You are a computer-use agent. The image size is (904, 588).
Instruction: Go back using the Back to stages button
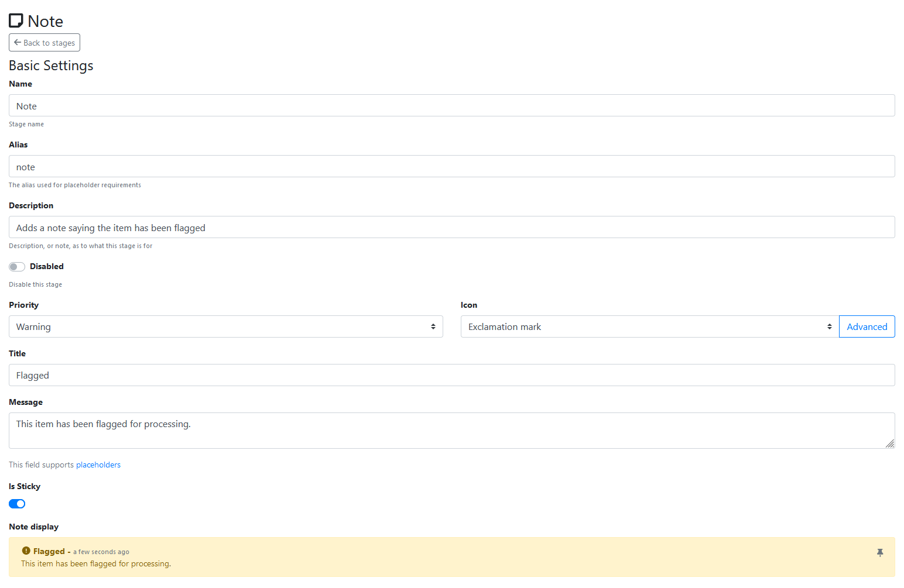pyautogui.click(x=44, y=43)
